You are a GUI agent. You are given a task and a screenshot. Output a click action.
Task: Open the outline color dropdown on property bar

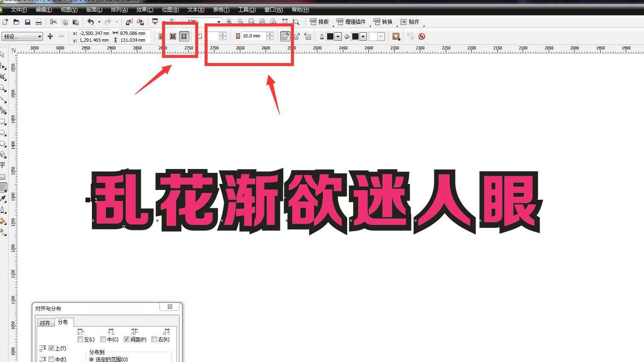(x=338, y=36)
